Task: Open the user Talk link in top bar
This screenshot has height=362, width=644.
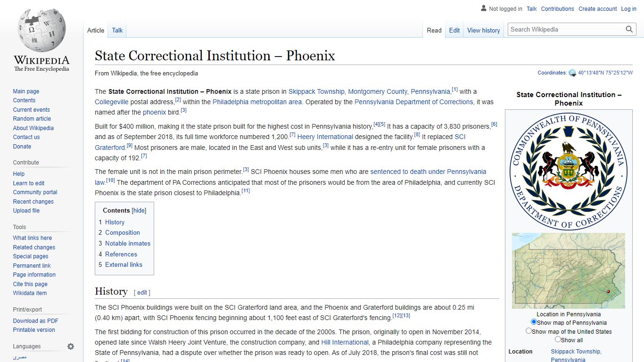Action: click(532, 9)
